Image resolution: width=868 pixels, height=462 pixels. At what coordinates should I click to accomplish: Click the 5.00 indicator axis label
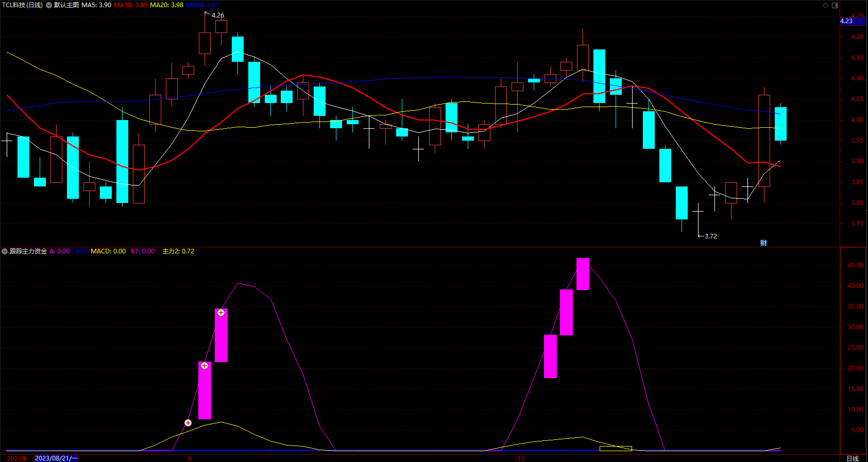pyautogui.click(x=857, y=430)
